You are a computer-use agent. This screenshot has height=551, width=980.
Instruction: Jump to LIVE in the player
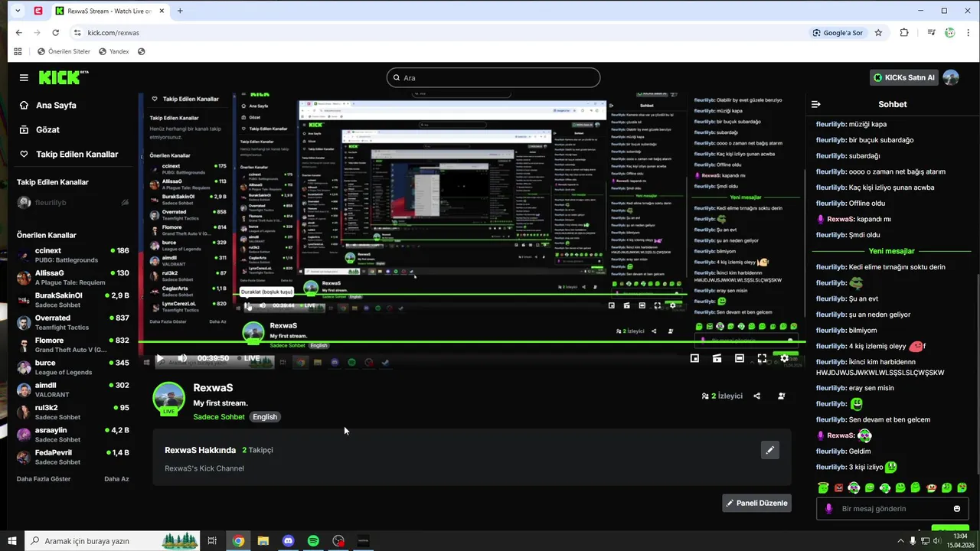point(248,358)
